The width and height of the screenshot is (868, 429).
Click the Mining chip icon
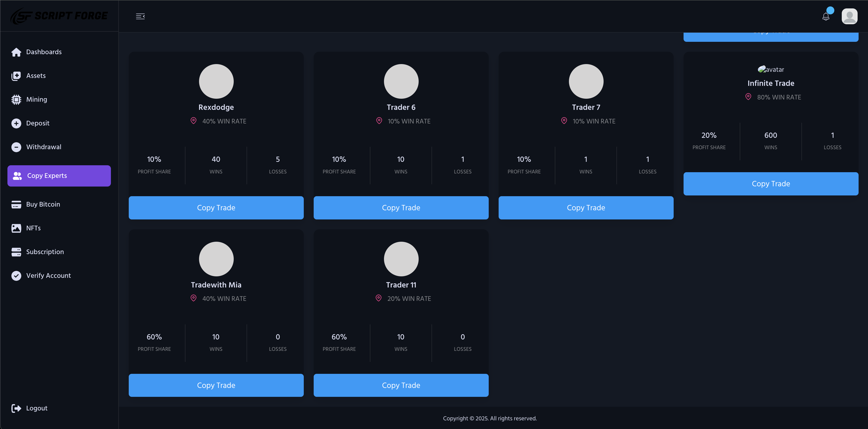[16, 100]
